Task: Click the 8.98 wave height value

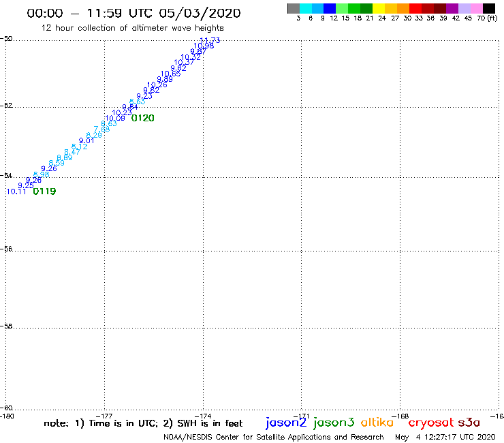Action: (42, 174)
